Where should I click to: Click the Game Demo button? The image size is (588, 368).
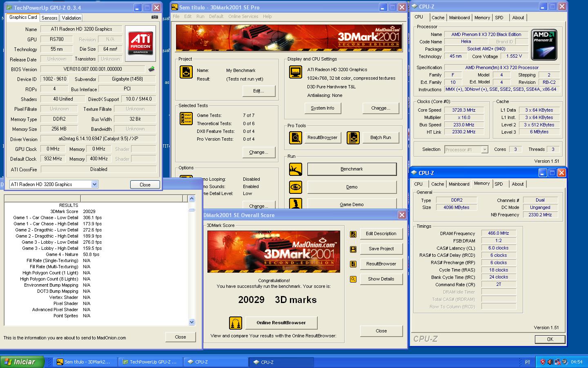352,203
